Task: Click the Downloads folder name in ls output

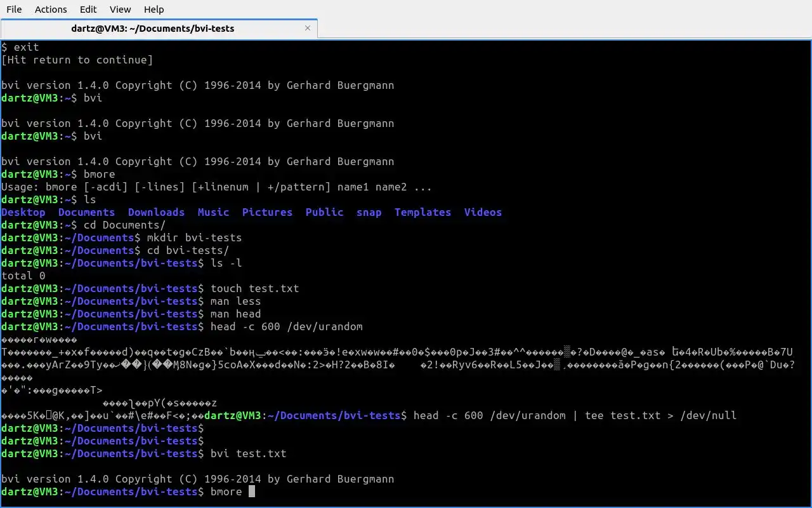Action: [157, 212]
